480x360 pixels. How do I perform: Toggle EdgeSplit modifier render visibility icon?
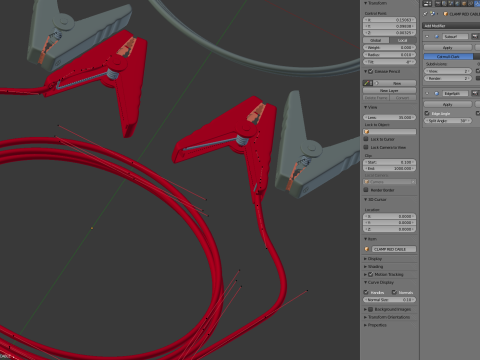pos(475,93)
